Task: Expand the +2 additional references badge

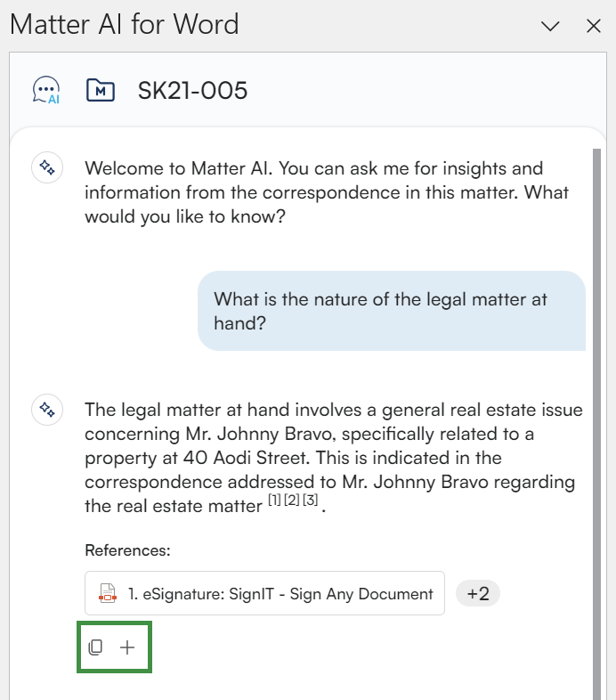Action: 478,594
